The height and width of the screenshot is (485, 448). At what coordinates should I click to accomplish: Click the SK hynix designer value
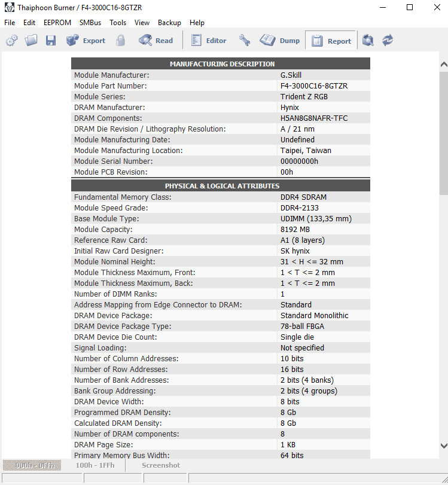coord(295,251)
